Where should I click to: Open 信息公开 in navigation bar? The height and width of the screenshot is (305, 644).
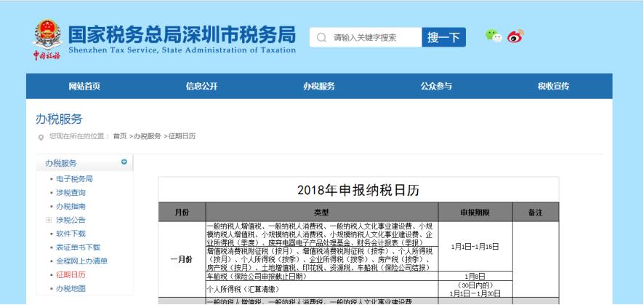point(201,87)
